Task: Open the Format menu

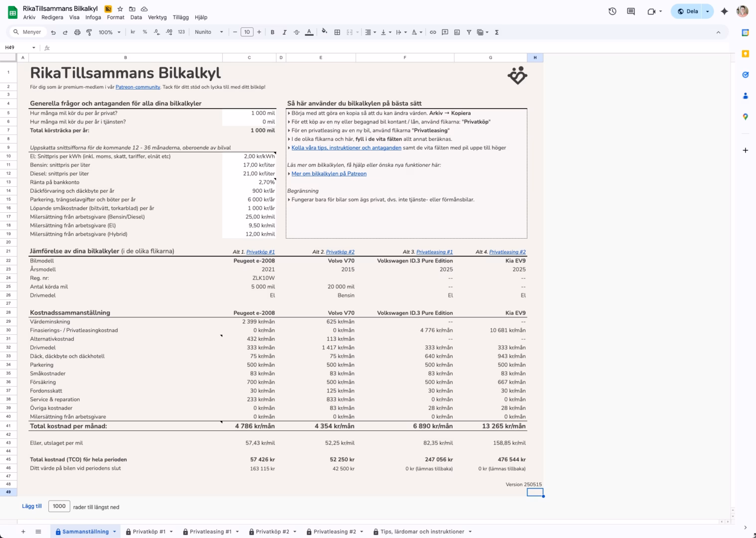Action: (x=116, y=17)
